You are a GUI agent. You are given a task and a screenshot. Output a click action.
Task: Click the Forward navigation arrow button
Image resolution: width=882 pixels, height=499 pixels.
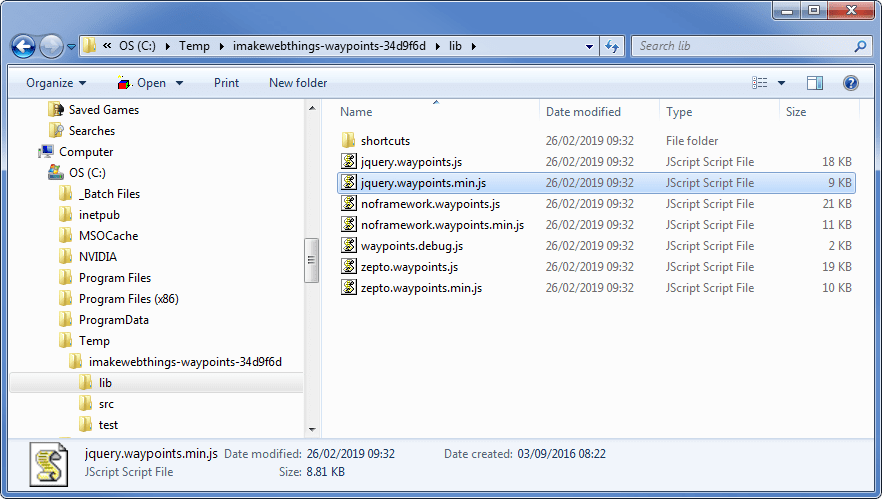click(51, 47)
